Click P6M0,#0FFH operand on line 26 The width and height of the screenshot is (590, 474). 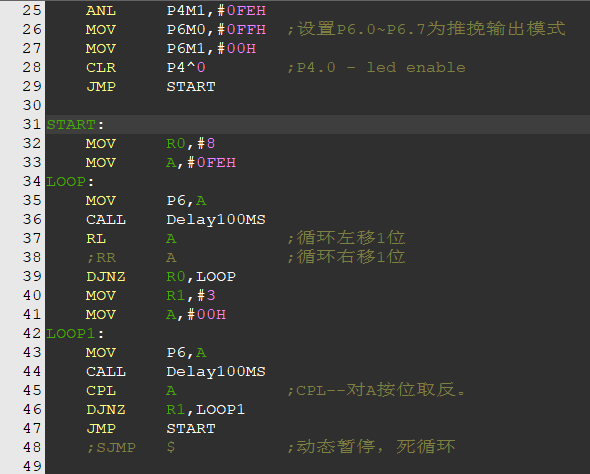click(216, 30)
